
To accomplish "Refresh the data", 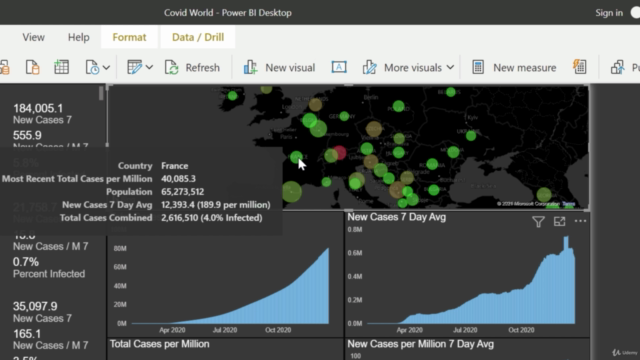I will point(192,67).
